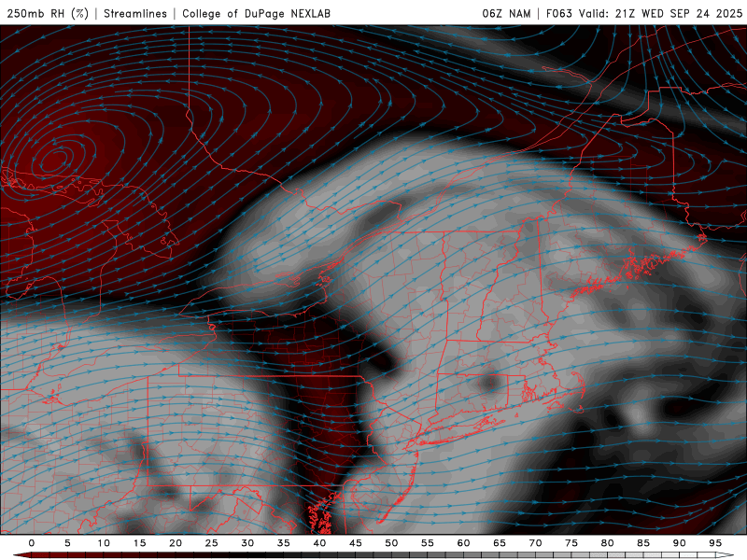
Task: Click the "65" label on the color scale
Action: [x=500, y=543]
